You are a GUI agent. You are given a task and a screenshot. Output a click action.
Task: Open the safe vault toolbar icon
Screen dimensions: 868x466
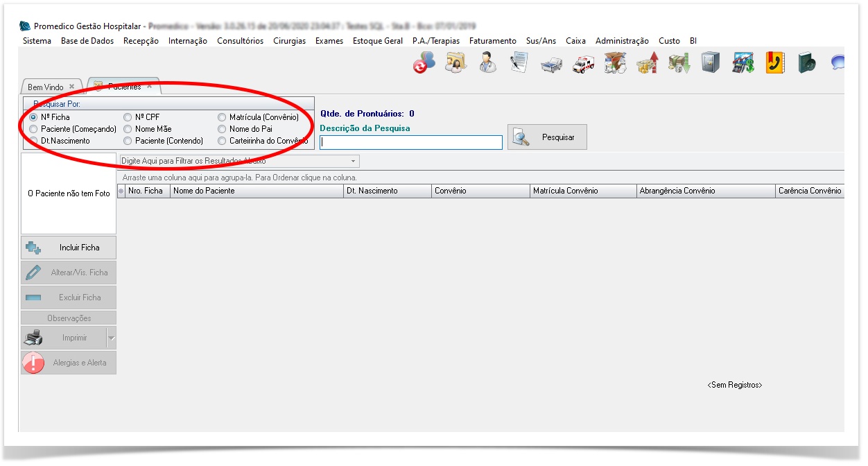[x=710, y=63]
